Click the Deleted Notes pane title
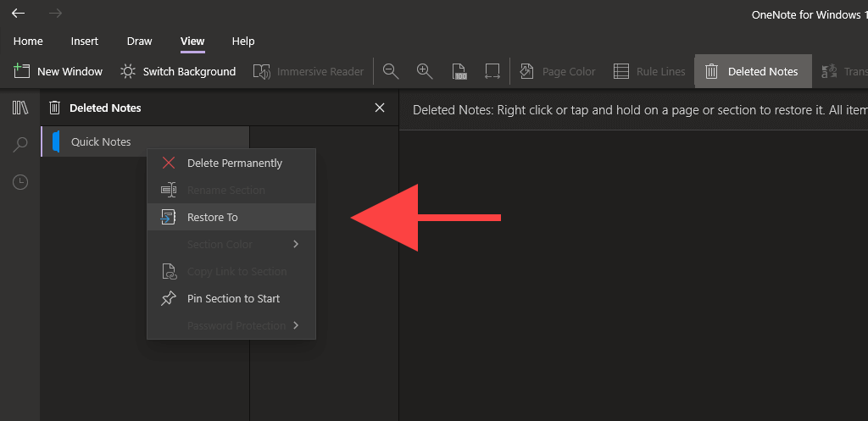This screenshot has width=868, height=421. [105, 108]
